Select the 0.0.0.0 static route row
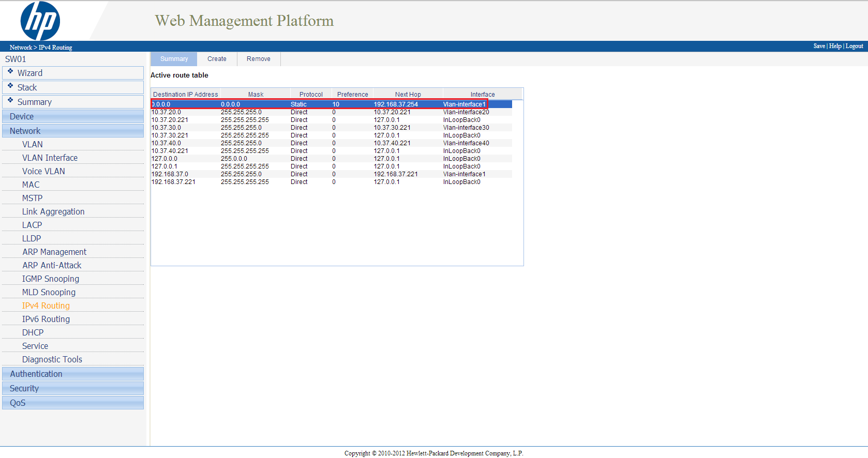This screenshot has width=868, height=458. coord(319,104)
